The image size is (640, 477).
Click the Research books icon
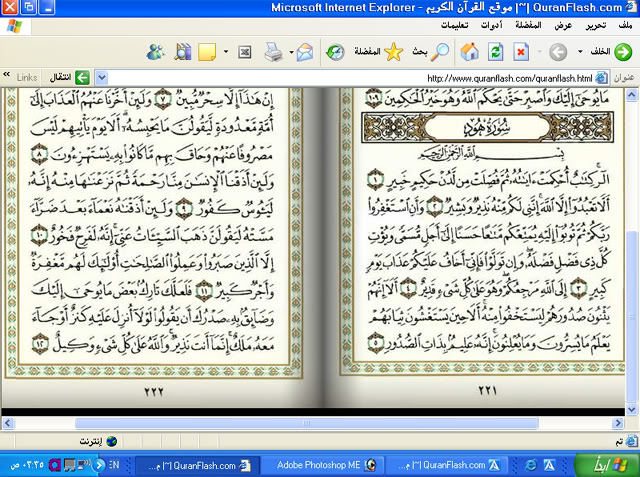click(x=183, y=52)
